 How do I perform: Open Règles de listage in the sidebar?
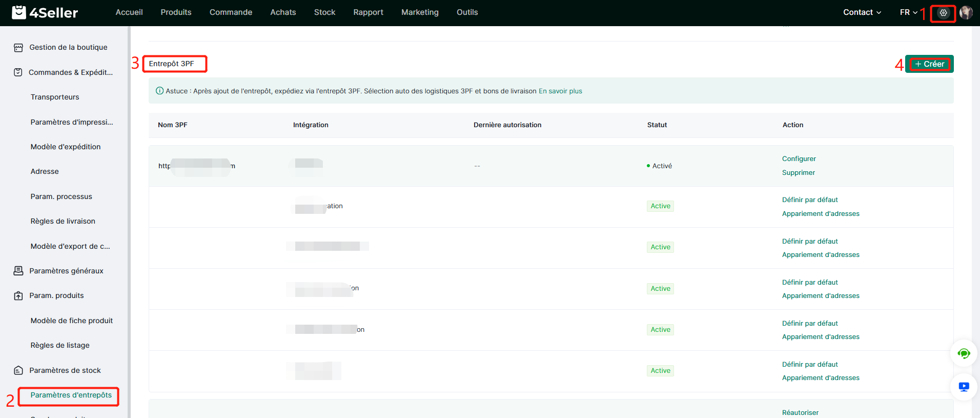pos(60,345)
